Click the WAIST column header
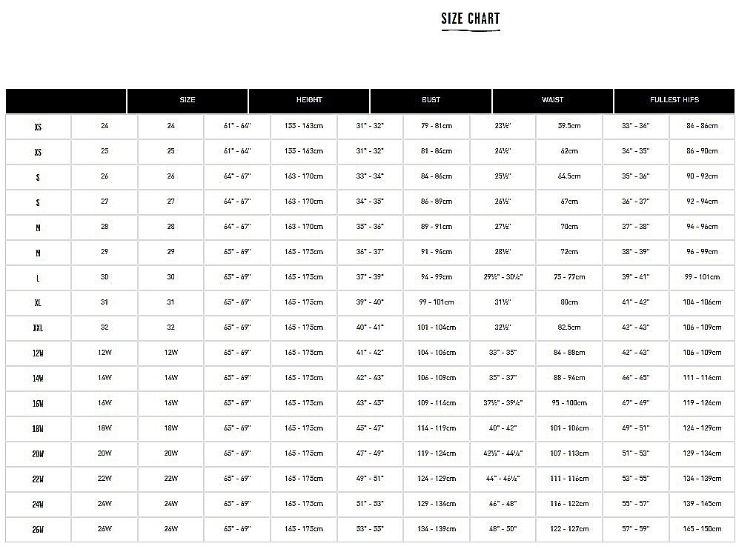 [x=552, y=100]
